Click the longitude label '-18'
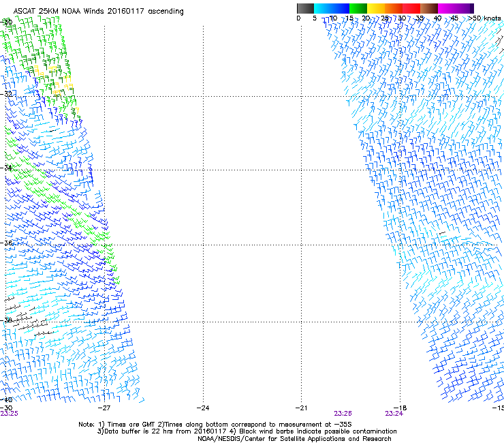The height and width of the screenshot is (443, 504). [400, 408]
